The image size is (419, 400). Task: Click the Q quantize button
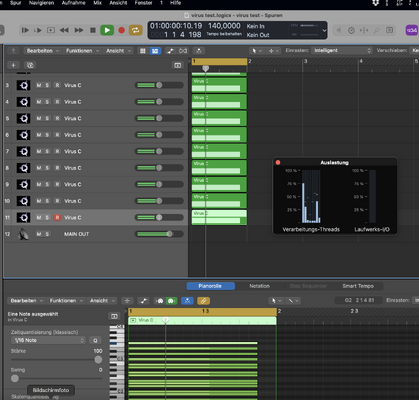pyautogui.click(x=95, y=340)
